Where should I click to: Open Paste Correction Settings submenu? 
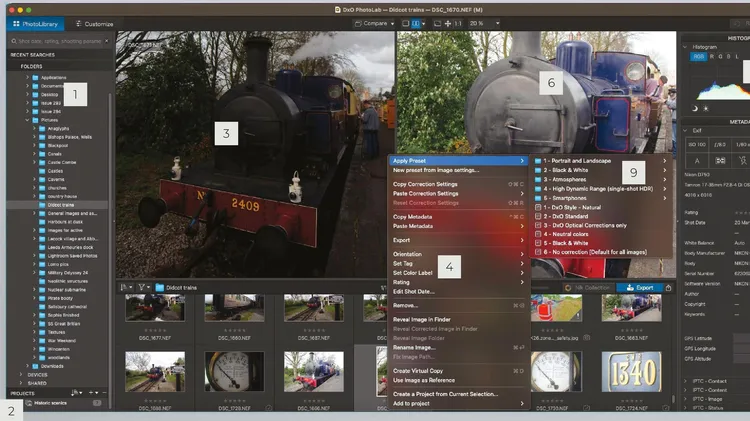[459, 194]
